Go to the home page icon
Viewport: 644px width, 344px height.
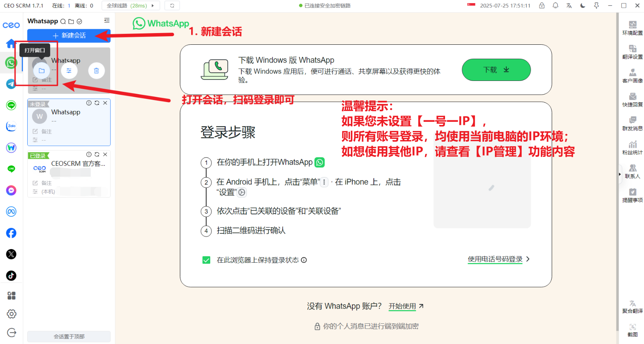11,44
